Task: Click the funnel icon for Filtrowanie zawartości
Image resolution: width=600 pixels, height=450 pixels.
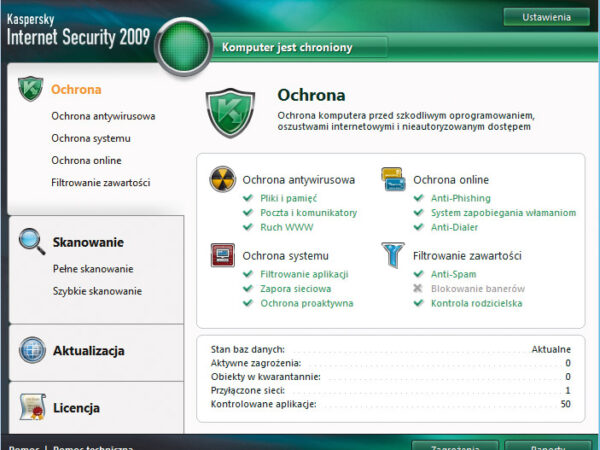Action: [x=393, y=255]
